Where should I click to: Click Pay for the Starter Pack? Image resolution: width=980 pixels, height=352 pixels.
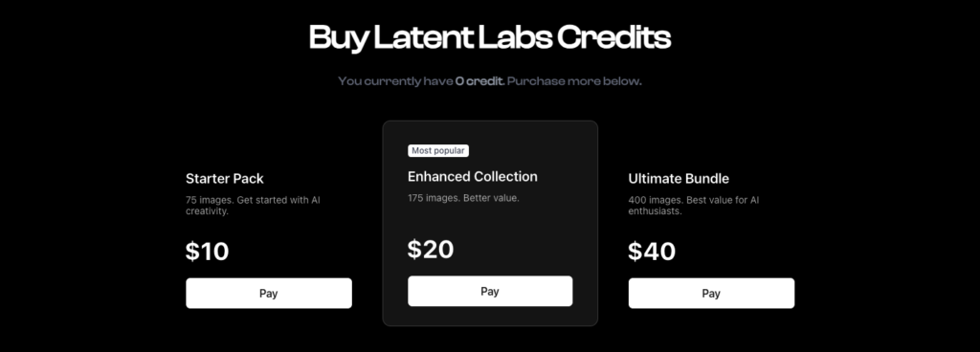(x=269, y=294)
